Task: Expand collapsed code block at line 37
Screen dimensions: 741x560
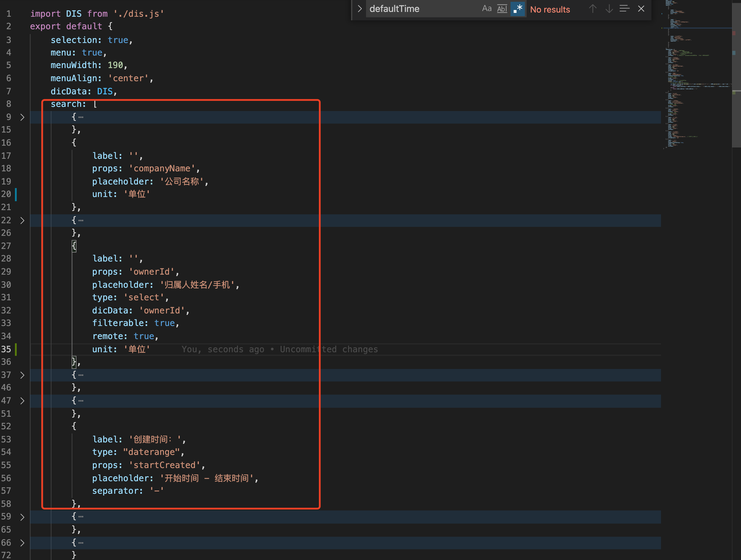Action: point(22,375)
